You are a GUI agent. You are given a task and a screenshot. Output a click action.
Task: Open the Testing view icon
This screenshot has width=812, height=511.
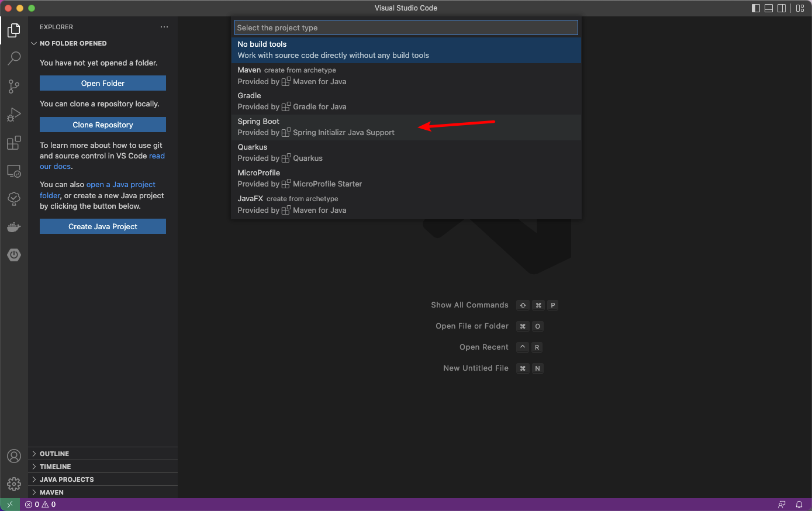pos(14,199)
